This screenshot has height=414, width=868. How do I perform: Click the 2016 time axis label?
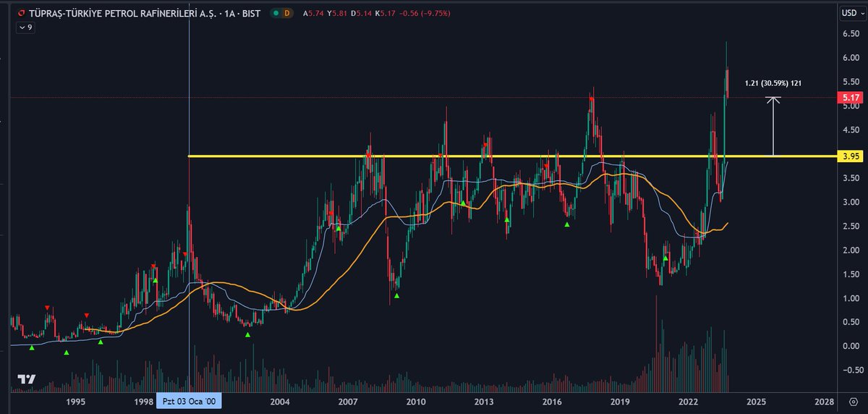pos(552,400)
